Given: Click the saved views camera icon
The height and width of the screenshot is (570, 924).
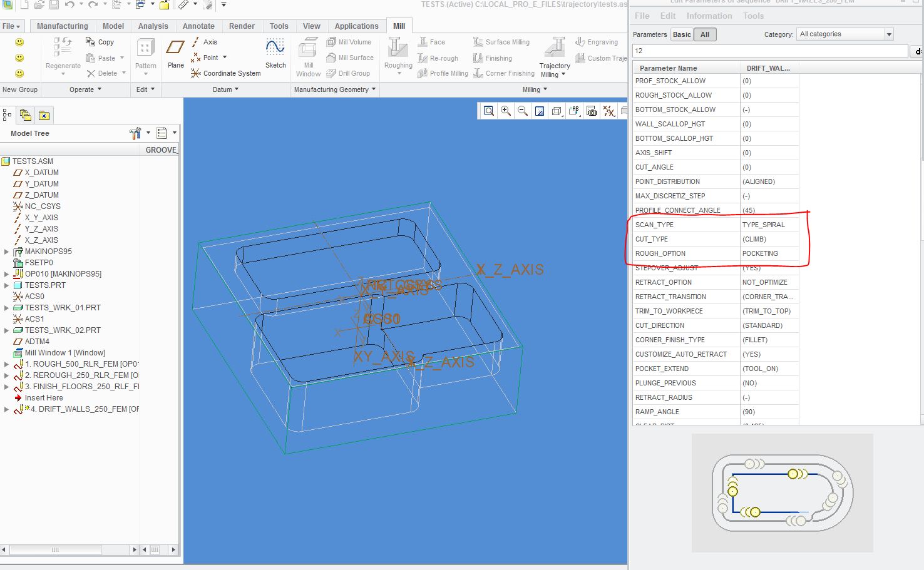Looking at the screenshot, I should click(592, 111).
